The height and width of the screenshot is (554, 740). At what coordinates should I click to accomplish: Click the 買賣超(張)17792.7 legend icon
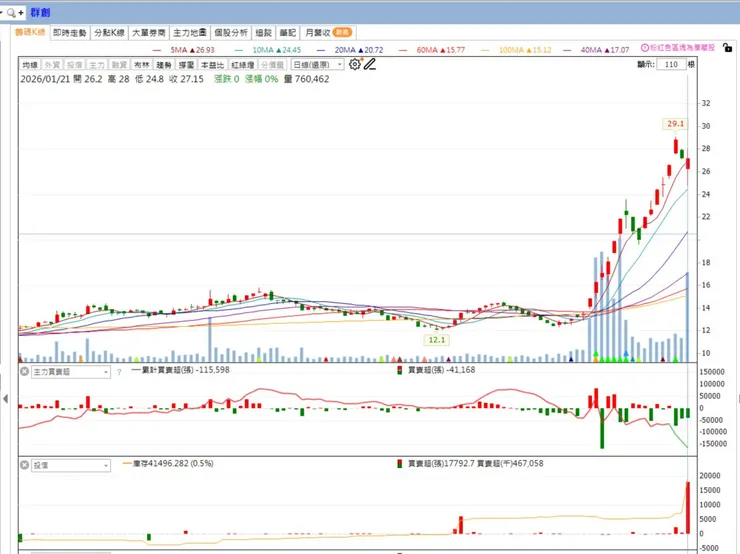point(399,464)
